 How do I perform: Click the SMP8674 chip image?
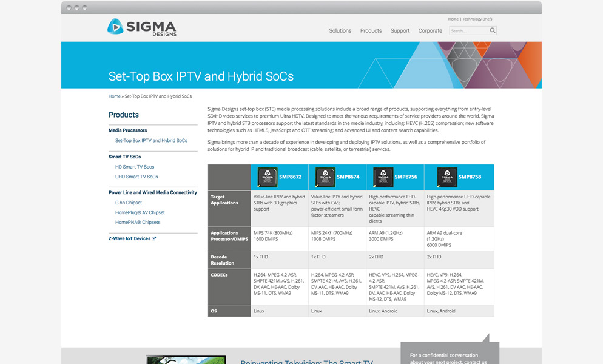(x=325, y=177)
